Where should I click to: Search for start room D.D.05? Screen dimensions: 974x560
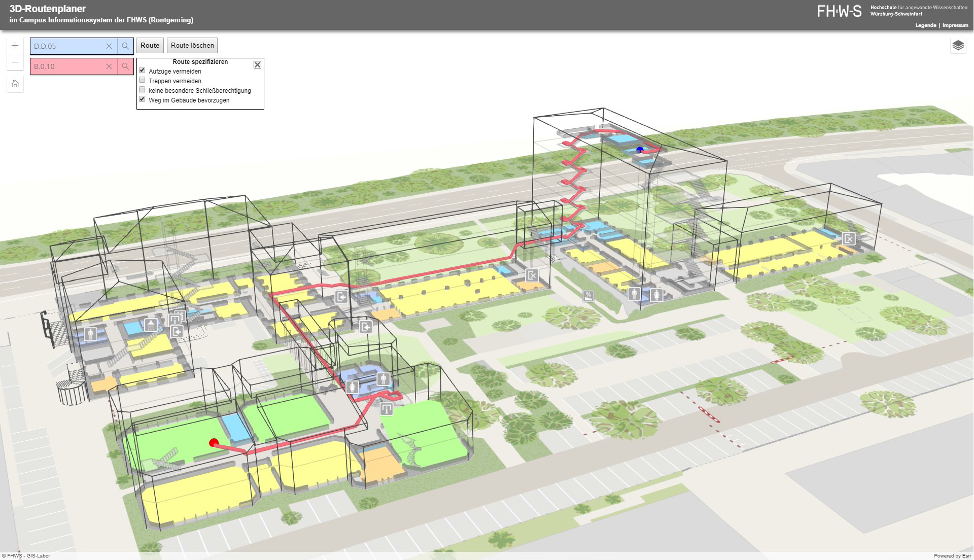[x=125, y=46]
